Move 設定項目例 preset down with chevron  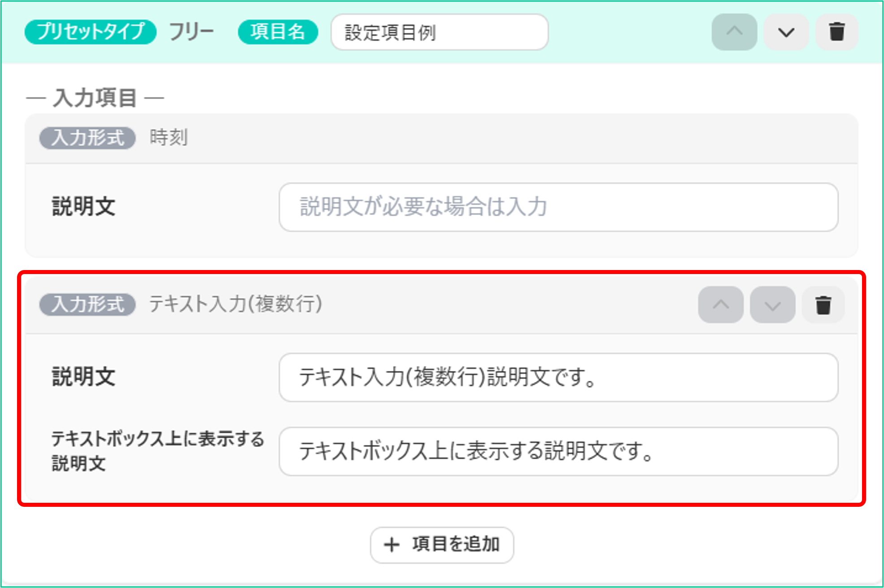(786, 32)
